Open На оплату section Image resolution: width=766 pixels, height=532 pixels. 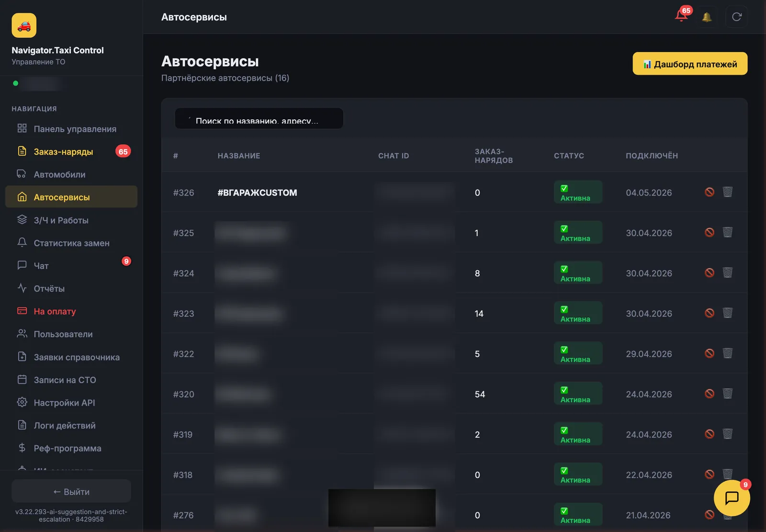[71, 311]
